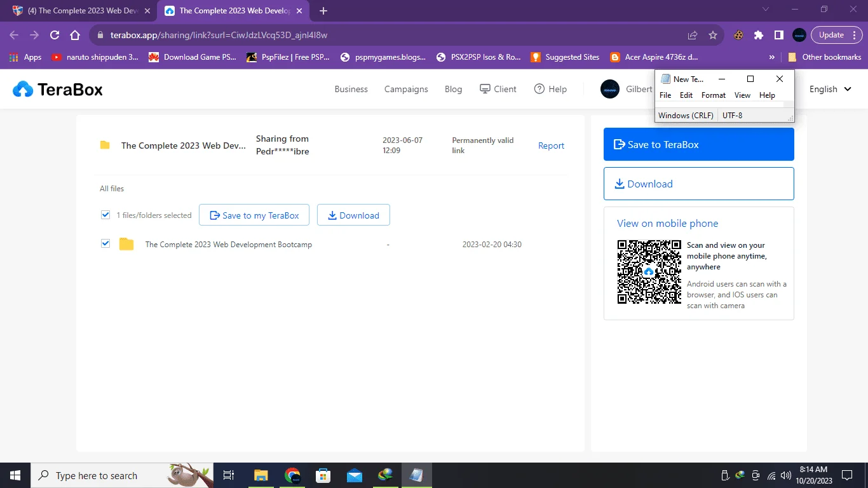This screenshot has height=488, width=868.
Task: Open Notepad File menu
Action: coord(665,95)
